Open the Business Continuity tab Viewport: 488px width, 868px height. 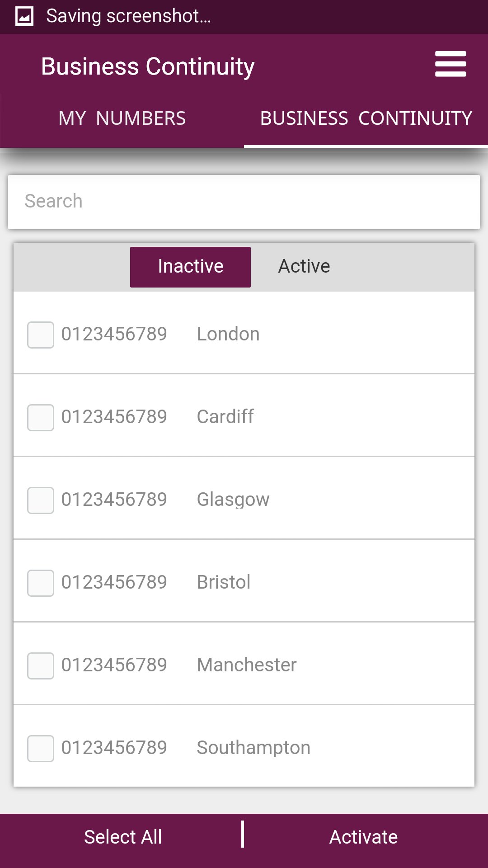click(x=366, y=118)
